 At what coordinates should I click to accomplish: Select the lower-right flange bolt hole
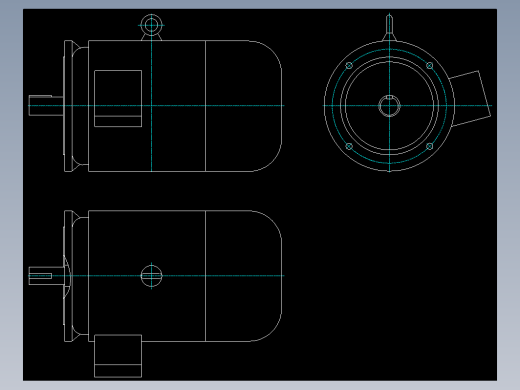pos(430,146)
